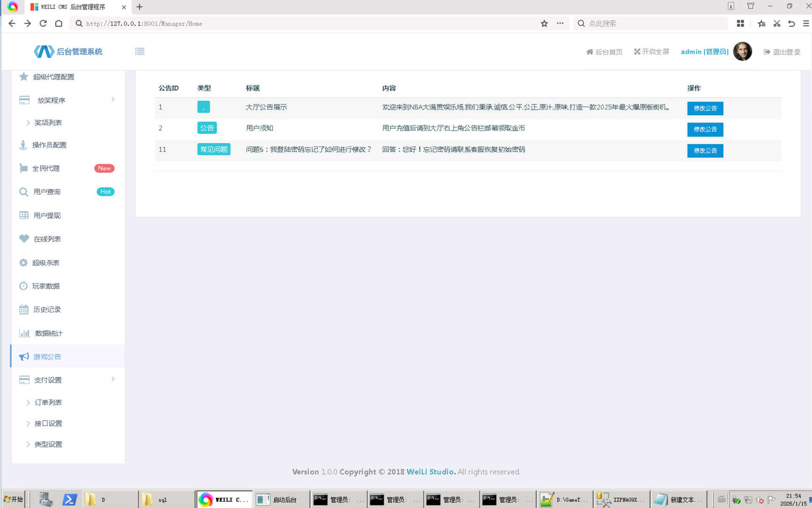
Task: Toggle fullscreen with 开启全屏
Action: coord(652,52)
